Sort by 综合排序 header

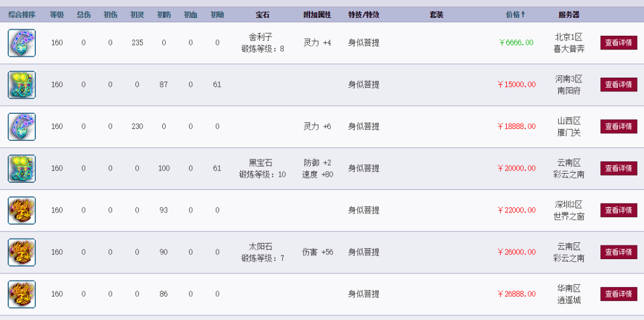[22, 15]
